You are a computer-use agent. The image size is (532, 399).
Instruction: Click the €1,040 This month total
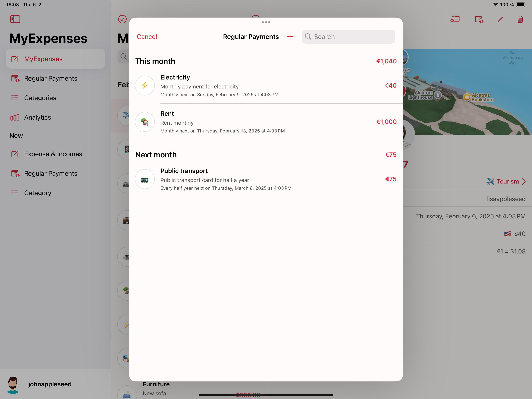coord(386,61)
